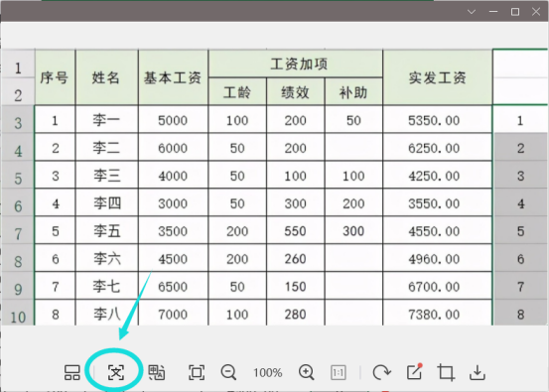Select the name cell 李四
The width and height of the screenshot is (549, 392).
tap(107, 202)
